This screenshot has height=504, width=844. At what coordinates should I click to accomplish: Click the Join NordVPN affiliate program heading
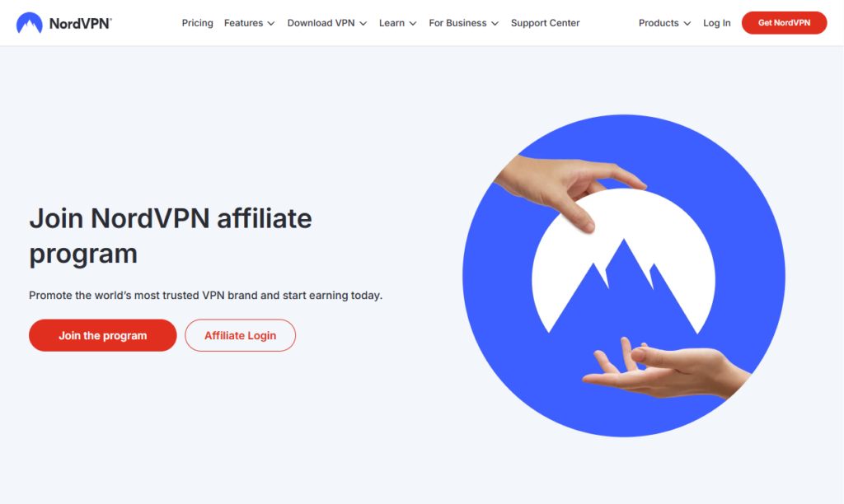point(171,236)
